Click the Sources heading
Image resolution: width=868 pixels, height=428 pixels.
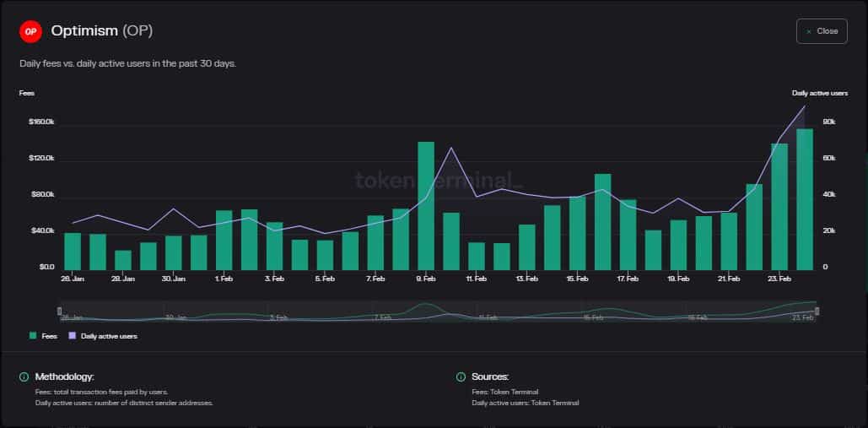pos(490,377)
